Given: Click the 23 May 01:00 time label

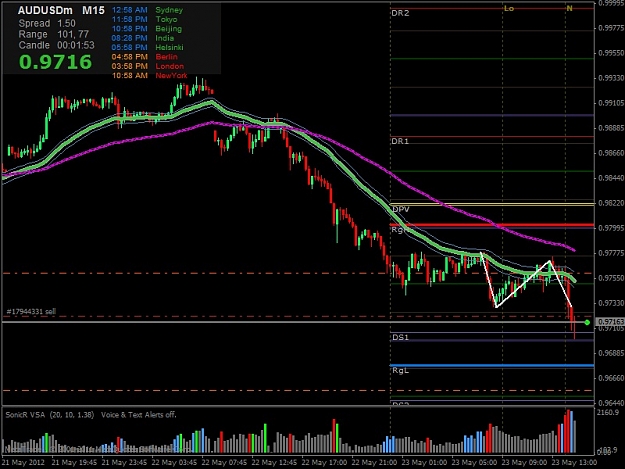Looking at the screenshot, I should pyautogui.click(x=424, y=463).
